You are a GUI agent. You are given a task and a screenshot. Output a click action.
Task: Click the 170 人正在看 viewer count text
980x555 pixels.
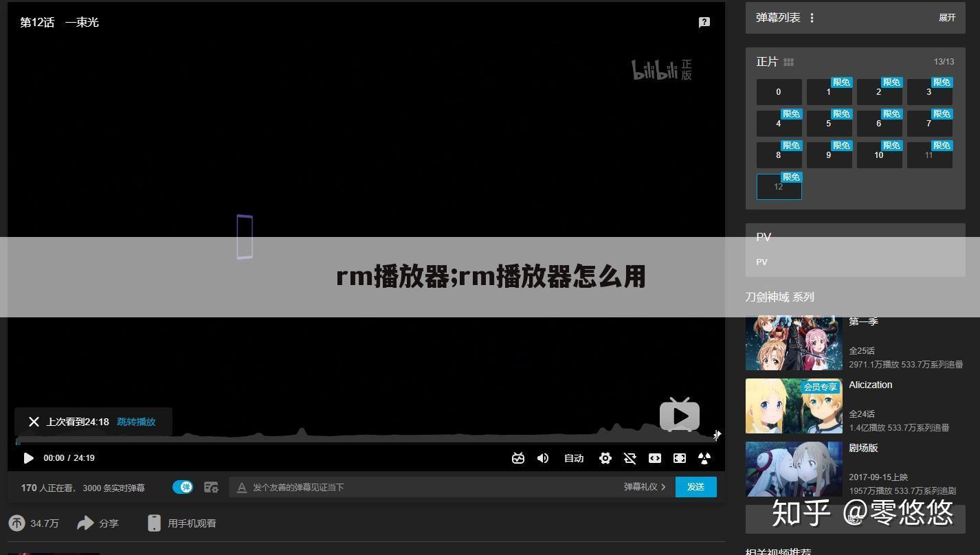click(48, 488)
